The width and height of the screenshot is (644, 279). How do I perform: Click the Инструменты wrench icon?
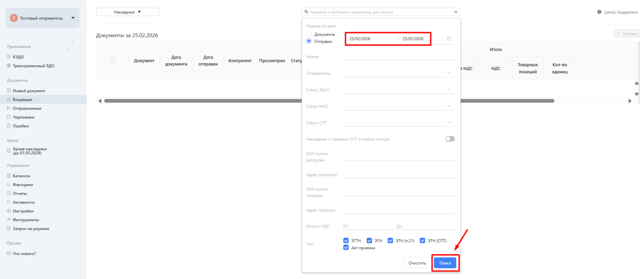click(x=9, y=220)
